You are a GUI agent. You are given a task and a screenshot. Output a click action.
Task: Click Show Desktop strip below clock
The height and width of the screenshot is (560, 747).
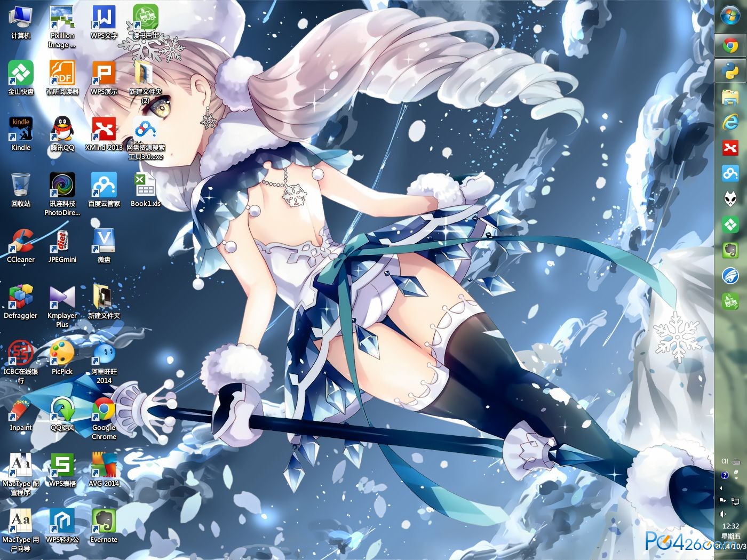(x=731, y=556)
